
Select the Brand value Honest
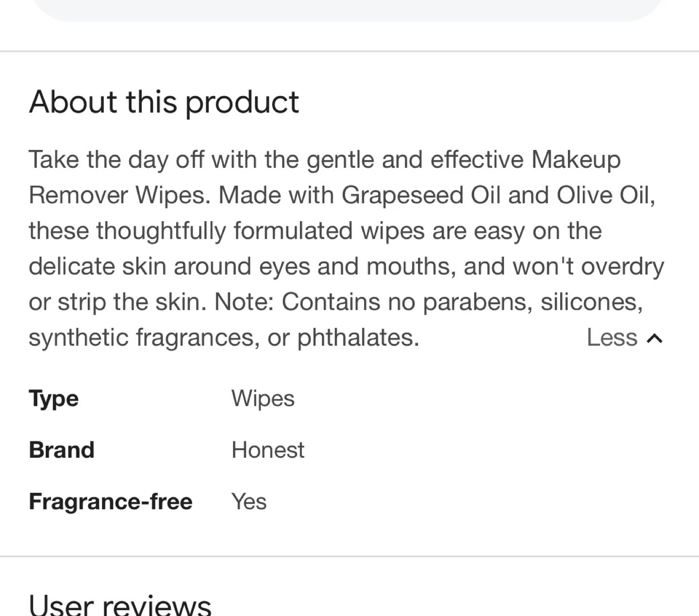(x=268, y=450)
